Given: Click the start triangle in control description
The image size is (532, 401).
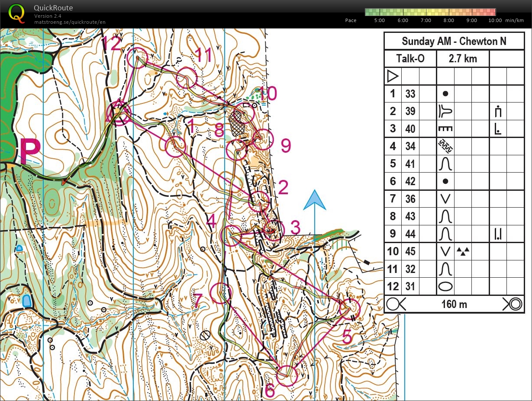Looking at the screenshot, I should [393, 77].
